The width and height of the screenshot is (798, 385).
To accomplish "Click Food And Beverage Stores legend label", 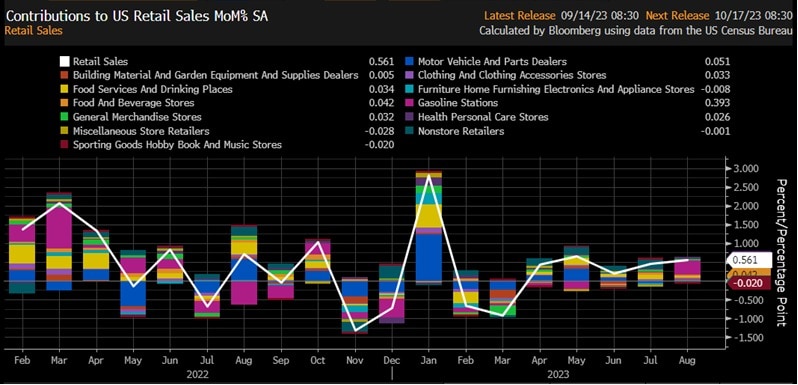I will point(133,103).
